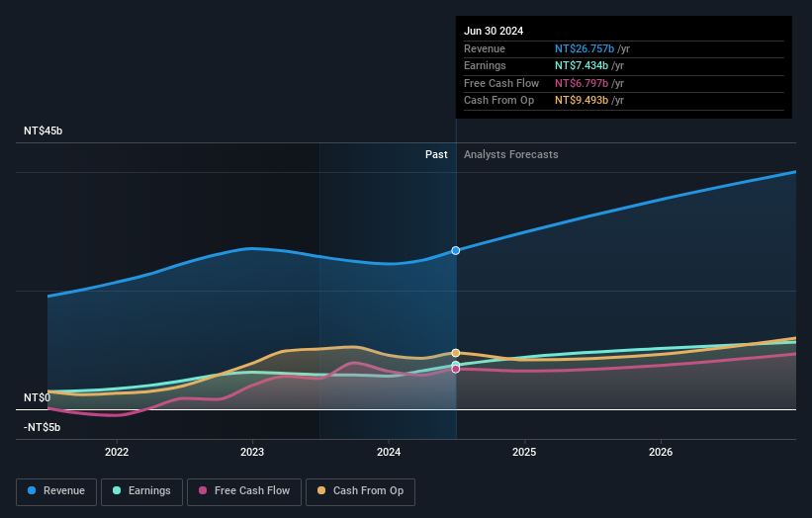Select the blue Revenue data point marker
This screenshot has width=812, height=518.
coord(456,250)
